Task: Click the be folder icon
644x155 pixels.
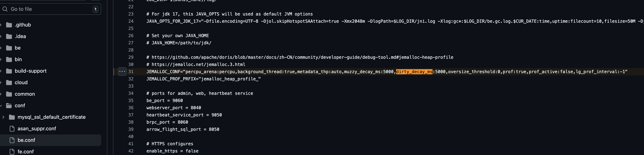Action: (x=9, y=48)
